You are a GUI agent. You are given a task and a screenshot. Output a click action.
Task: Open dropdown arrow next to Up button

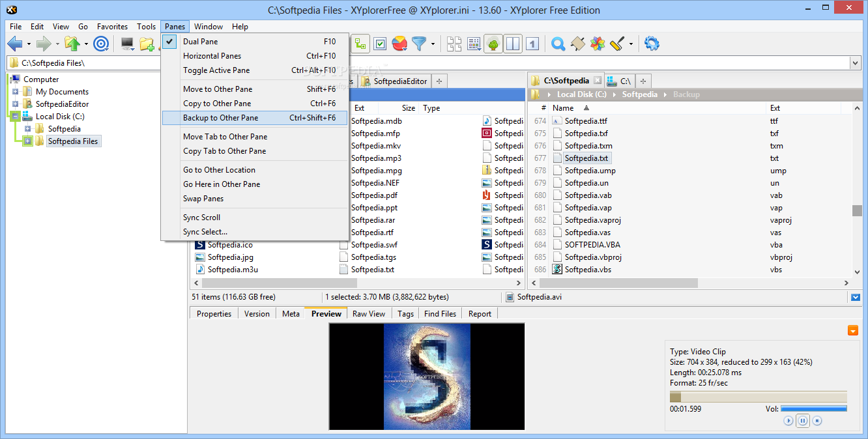(x=85, y=44)
